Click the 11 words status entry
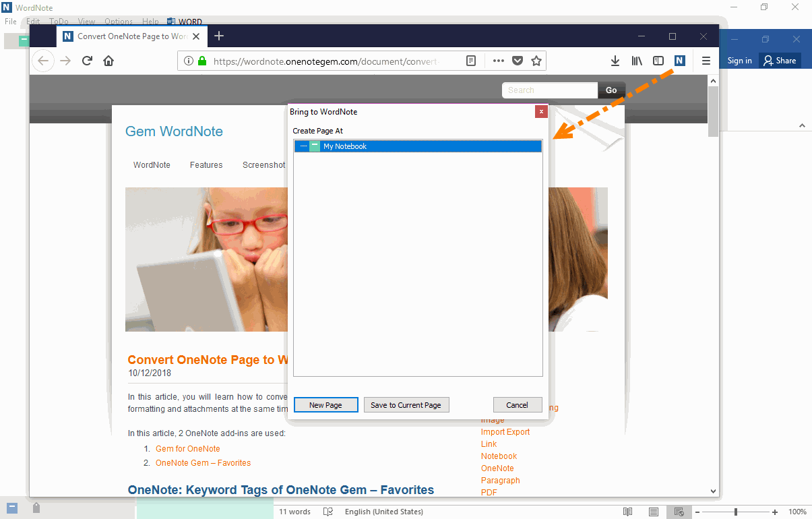The image size is (812, 519). (x=295, y=512)
